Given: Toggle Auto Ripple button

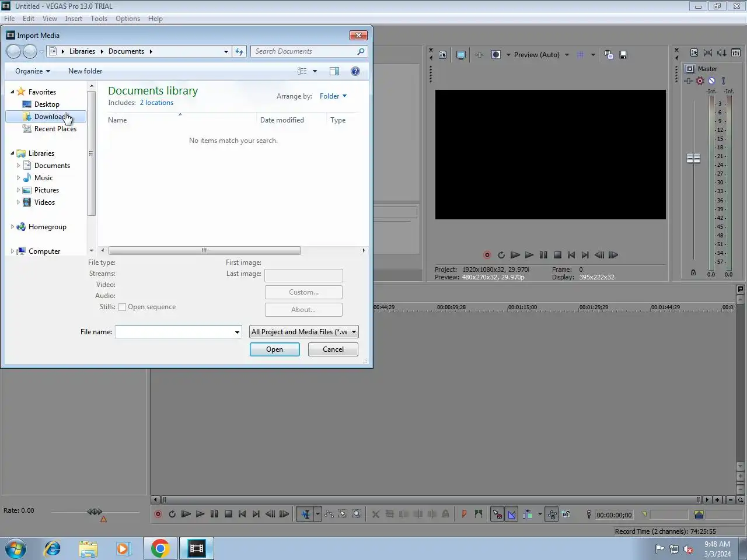Looking at the screenshot, I should [x=528, y=514].
